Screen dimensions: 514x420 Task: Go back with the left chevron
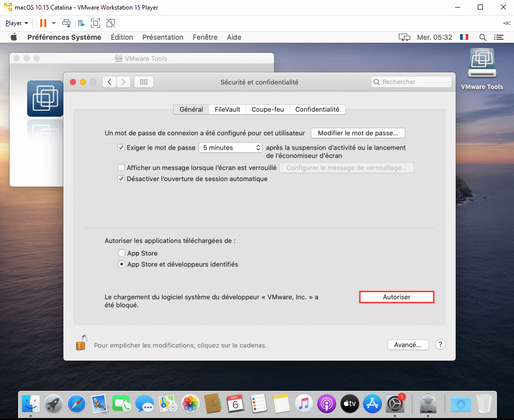pyautogui.click(x=110, y=82)
